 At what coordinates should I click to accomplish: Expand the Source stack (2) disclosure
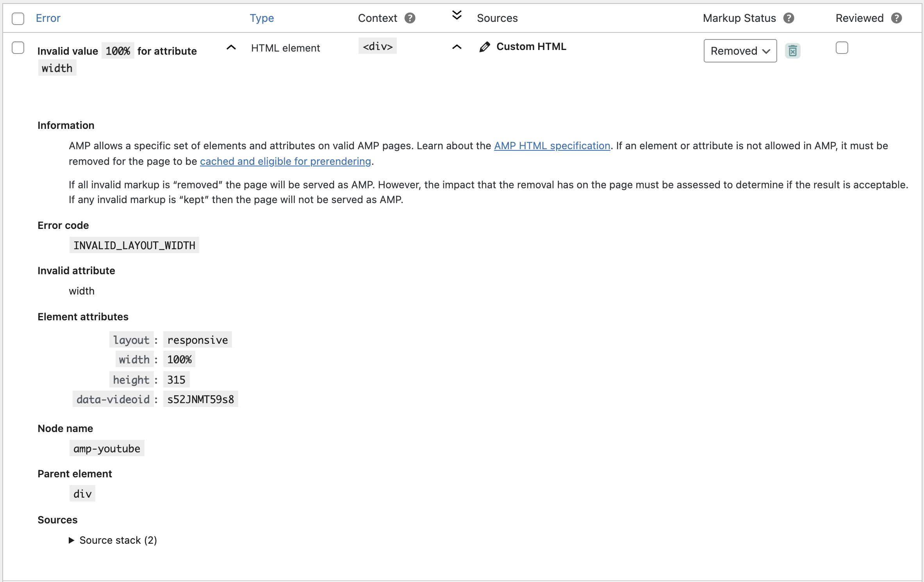(113, 540)
